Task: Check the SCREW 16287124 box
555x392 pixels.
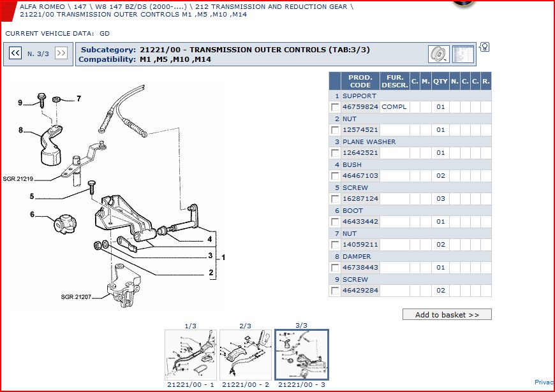Action: (x=335, y=199)
